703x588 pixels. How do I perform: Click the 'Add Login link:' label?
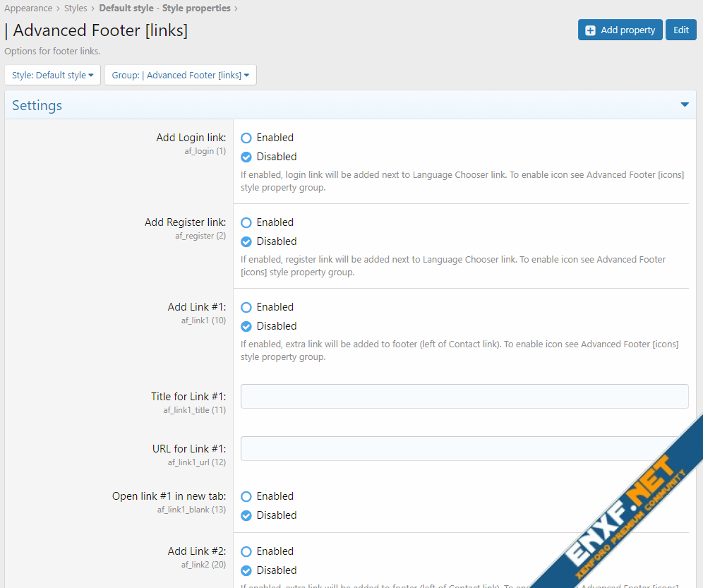[191, 138]
